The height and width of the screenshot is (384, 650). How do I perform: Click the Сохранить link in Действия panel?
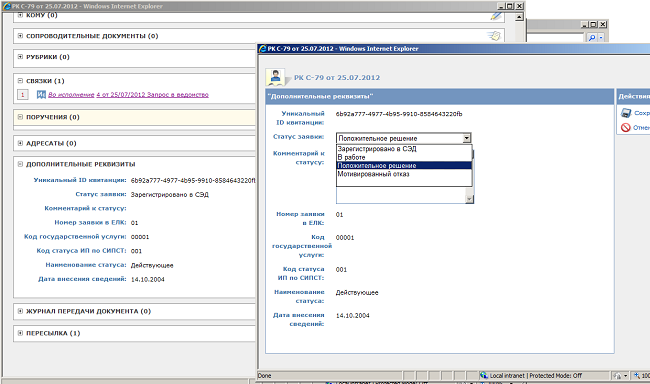coord(642,113)
